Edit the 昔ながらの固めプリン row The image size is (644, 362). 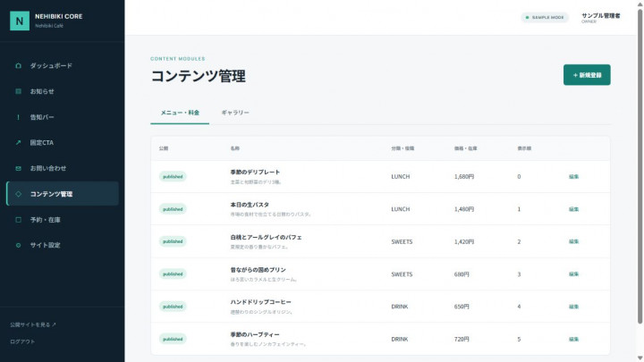(x=573, y=274)
